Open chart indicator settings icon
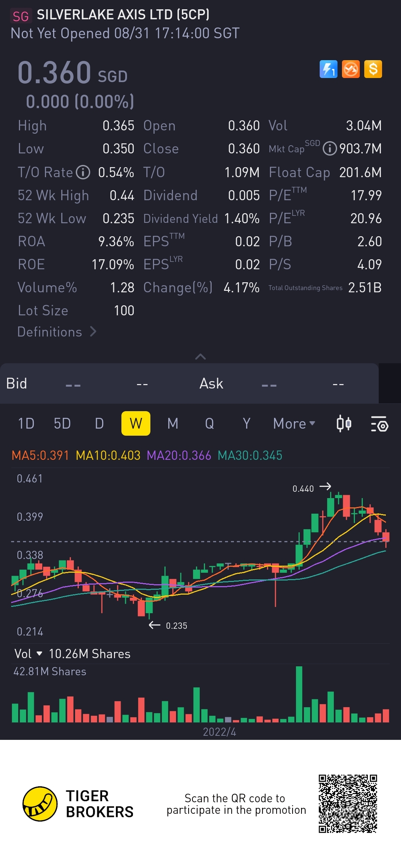The image size is (401, 868). point(379,424)
